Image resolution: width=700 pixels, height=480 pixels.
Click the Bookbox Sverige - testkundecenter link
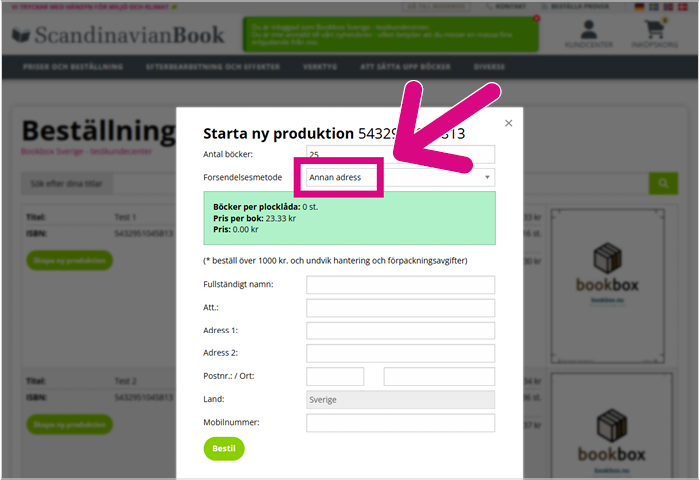pos(87,151)
